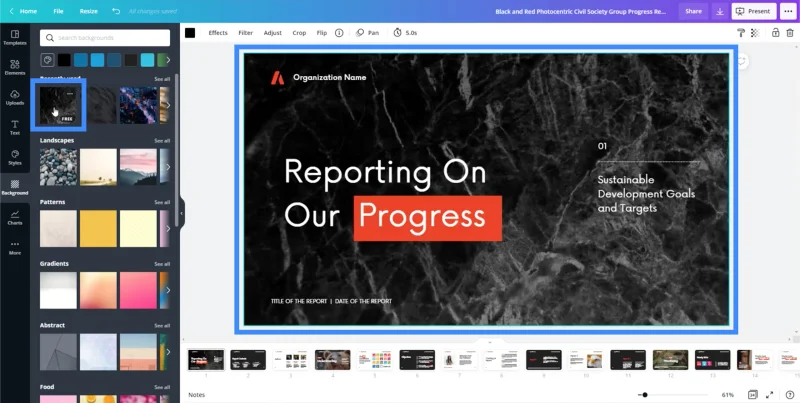Select the cyan color swatch in panel

(147, 60)
